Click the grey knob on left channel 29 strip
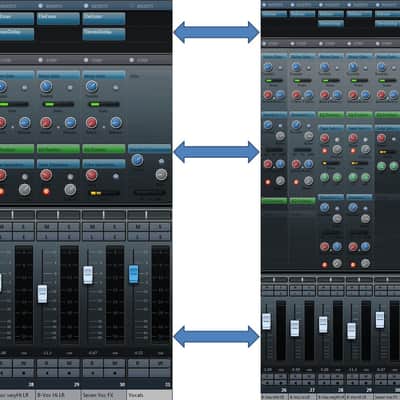This screenshot has width=400, height=400. click(70, 190)
